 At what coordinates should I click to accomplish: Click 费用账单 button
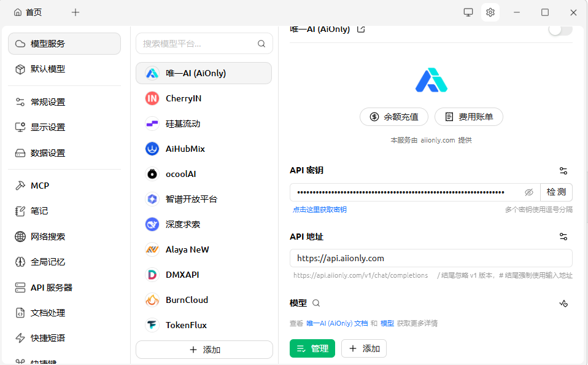(x=469, y=117)
